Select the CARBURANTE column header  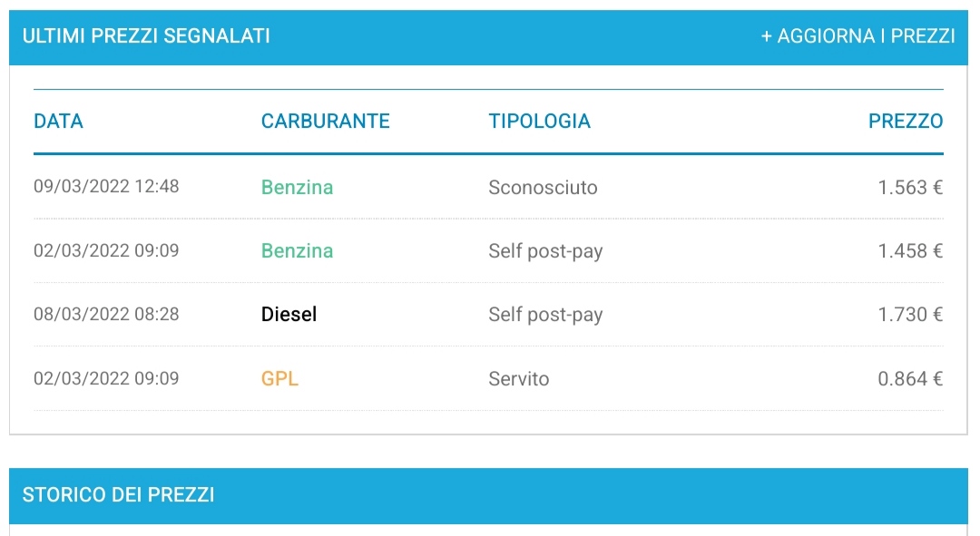325,121
